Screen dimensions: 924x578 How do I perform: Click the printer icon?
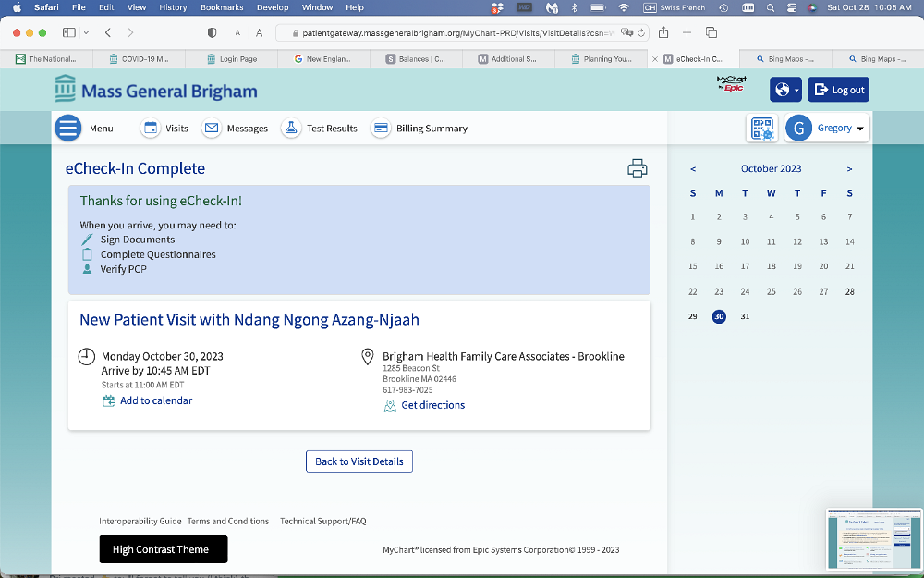point(637,168)
